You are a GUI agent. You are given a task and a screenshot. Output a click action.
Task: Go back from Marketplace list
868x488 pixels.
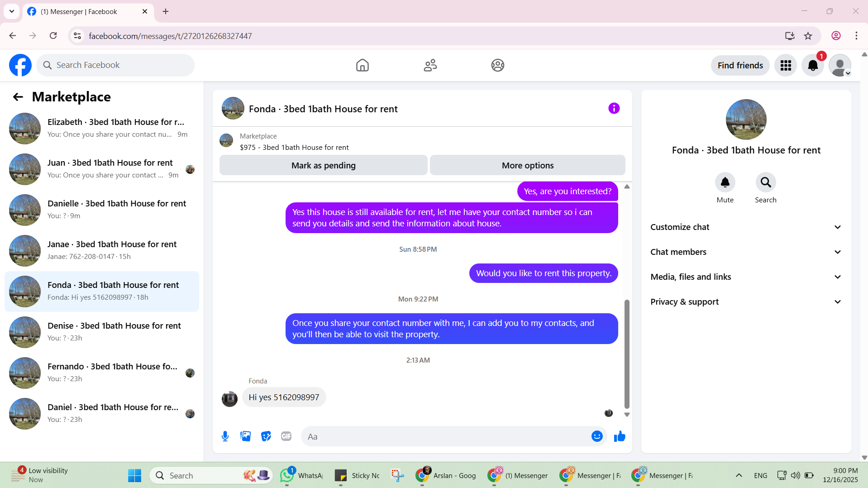[x=18, y=97]
